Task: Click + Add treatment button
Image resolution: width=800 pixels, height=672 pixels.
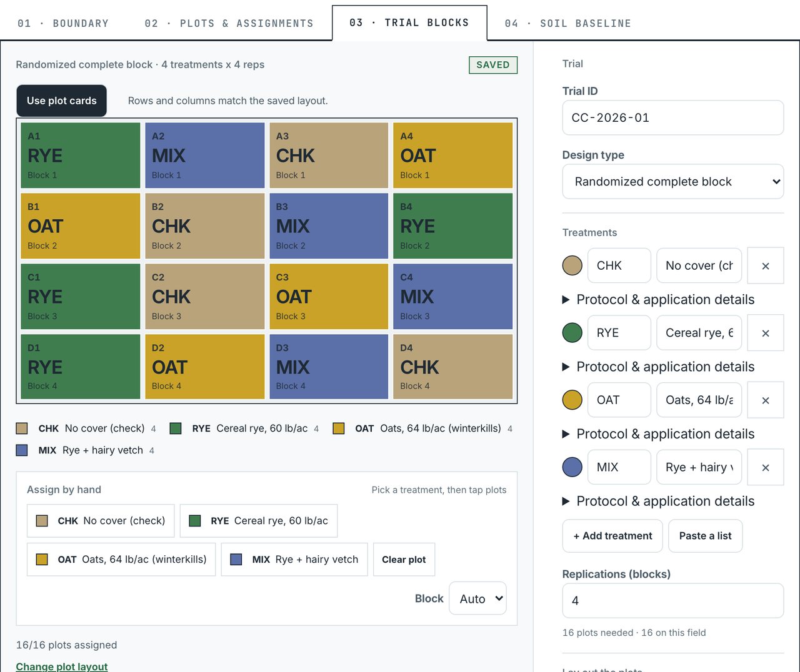Action: 612,536
